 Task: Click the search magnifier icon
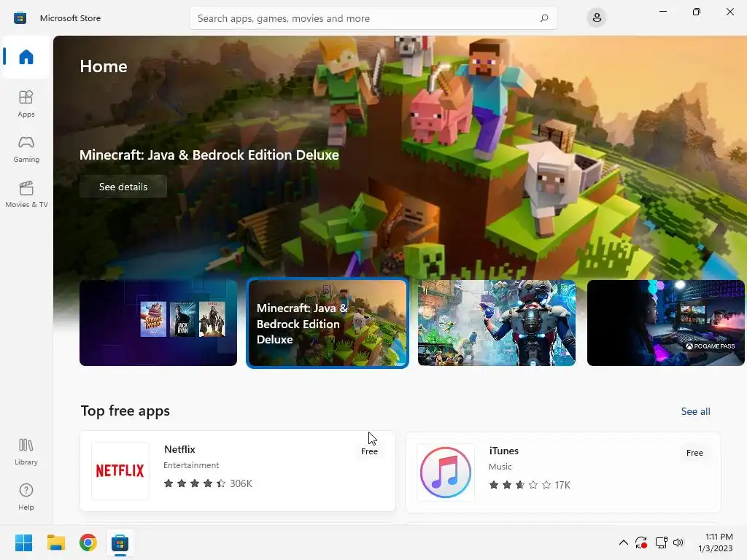pos(544,18)
